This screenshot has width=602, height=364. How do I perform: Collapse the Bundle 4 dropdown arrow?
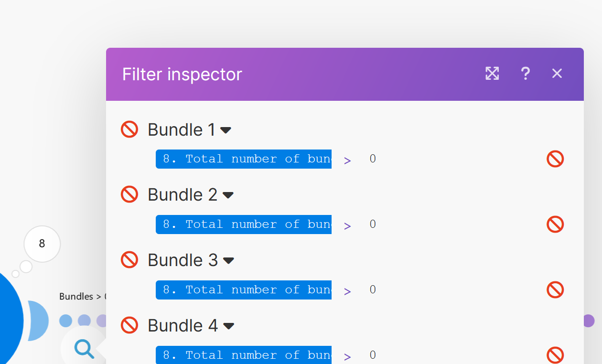coord(229,326)
